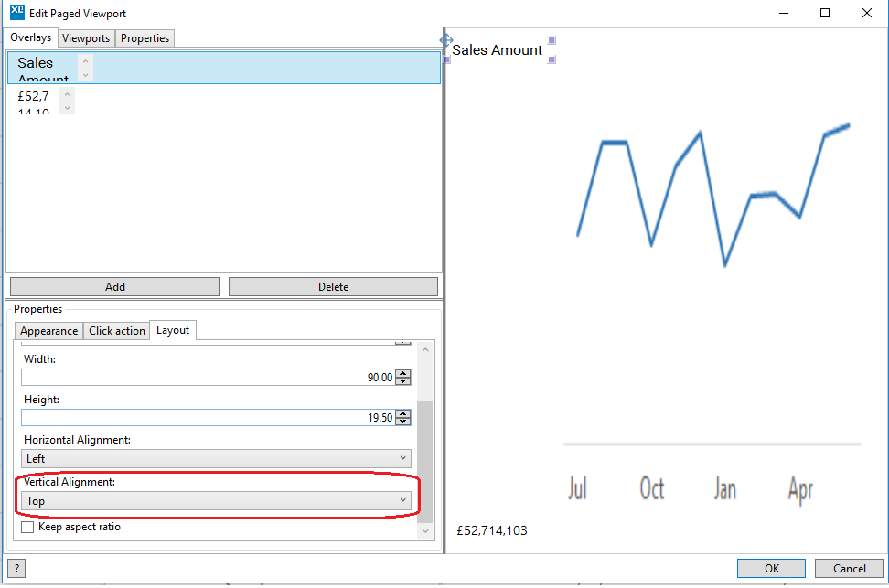Switch to the Viewports tab
The width and height of the screenshot is (889, 588).
tap(86, 38)
